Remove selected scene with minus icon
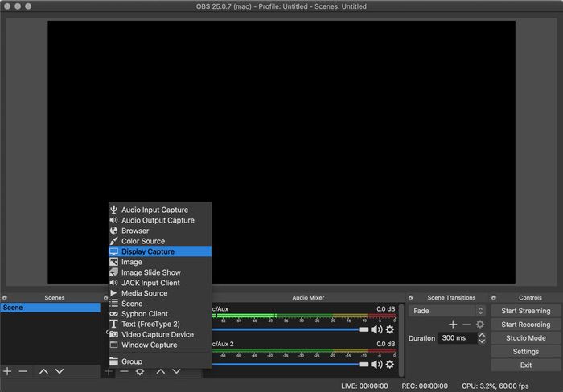This screenshot has height=392, width=563. tap(23, 371)
